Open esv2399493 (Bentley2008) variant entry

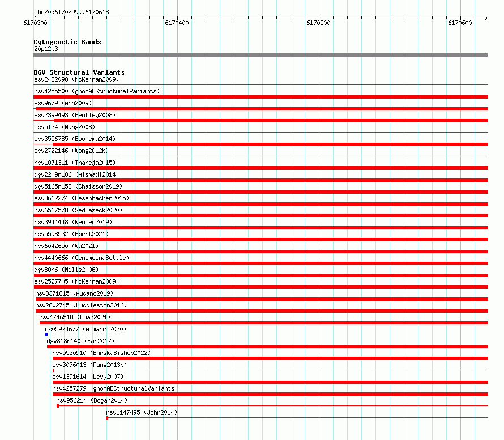click(x=75, y=115)
